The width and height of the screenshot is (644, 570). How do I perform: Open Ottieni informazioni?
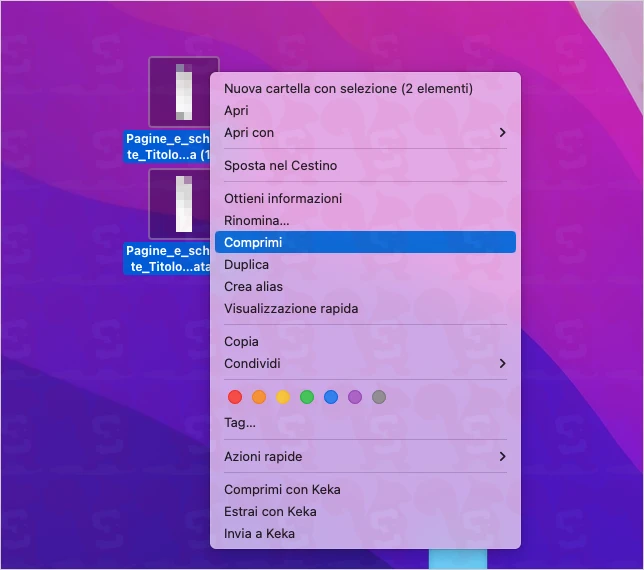click(283, 199)
